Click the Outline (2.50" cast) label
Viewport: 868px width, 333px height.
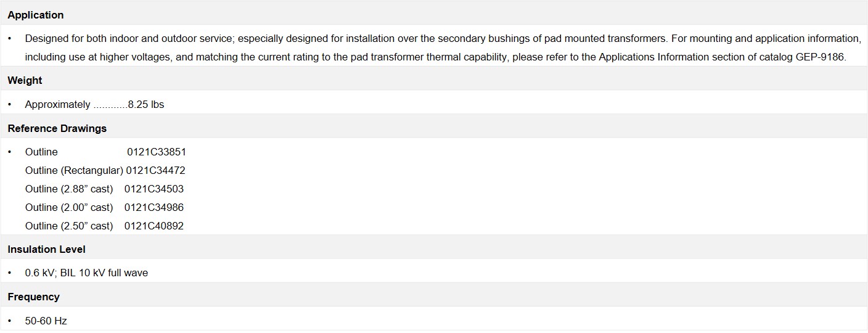(69, 226)
